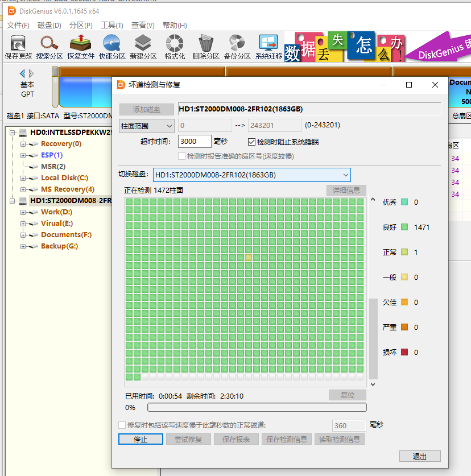Click scroll-down arrow beside the scan grid

coord(373,384)
